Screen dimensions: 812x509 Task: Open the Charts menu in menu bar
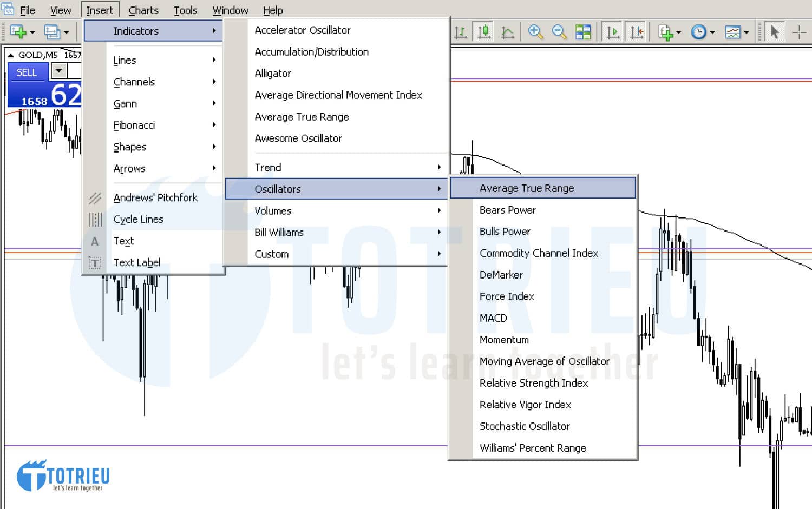pyautogui.click(x=143, y=10)
